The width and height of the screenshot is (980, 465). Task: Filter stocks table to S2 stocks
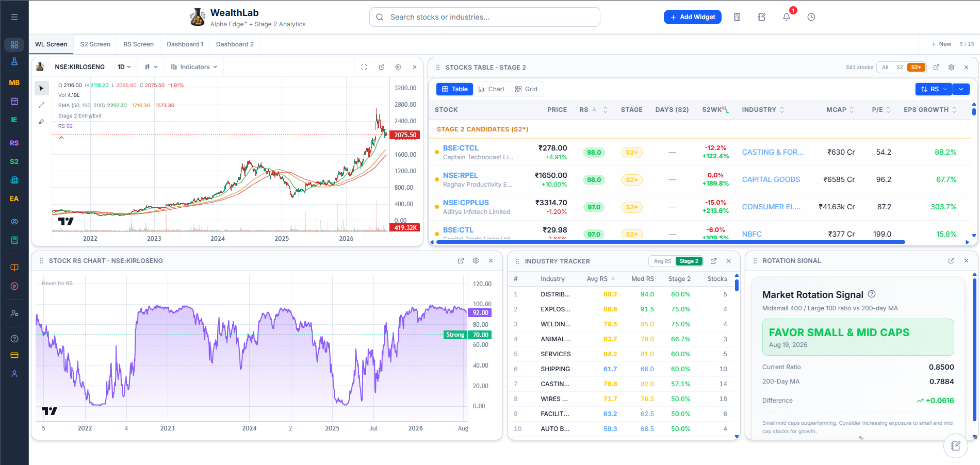(x=900, y=68)
